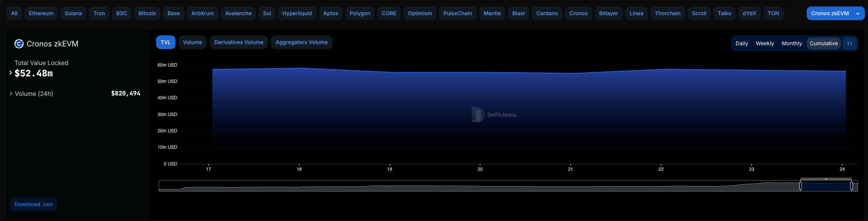
Task: Go to the Base chain
Action: (174, 13)
